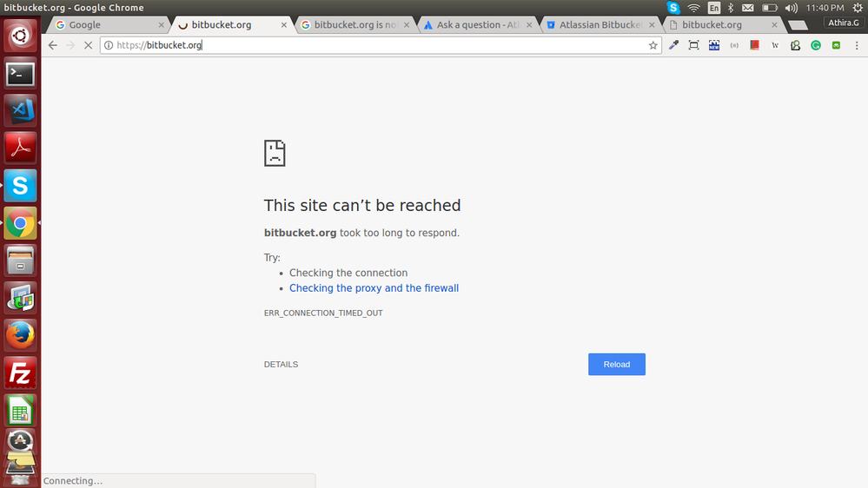Open the En keyboard layout indicator

714,8
